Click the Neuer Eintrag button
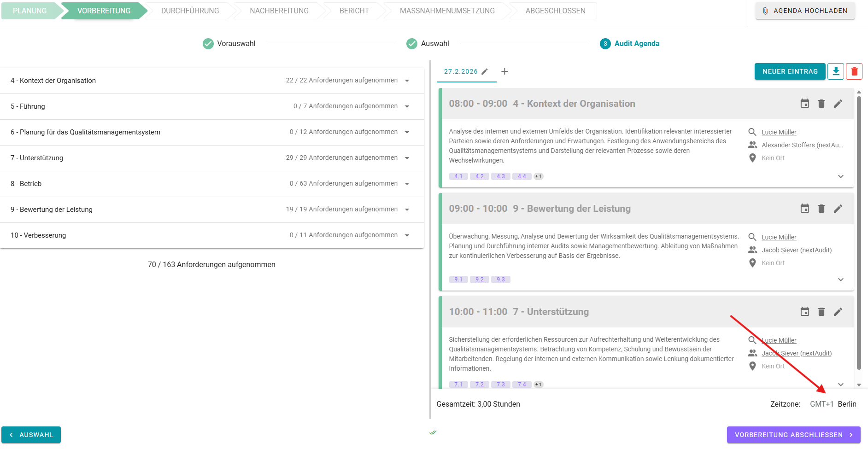868x449 pixels. 790,71
